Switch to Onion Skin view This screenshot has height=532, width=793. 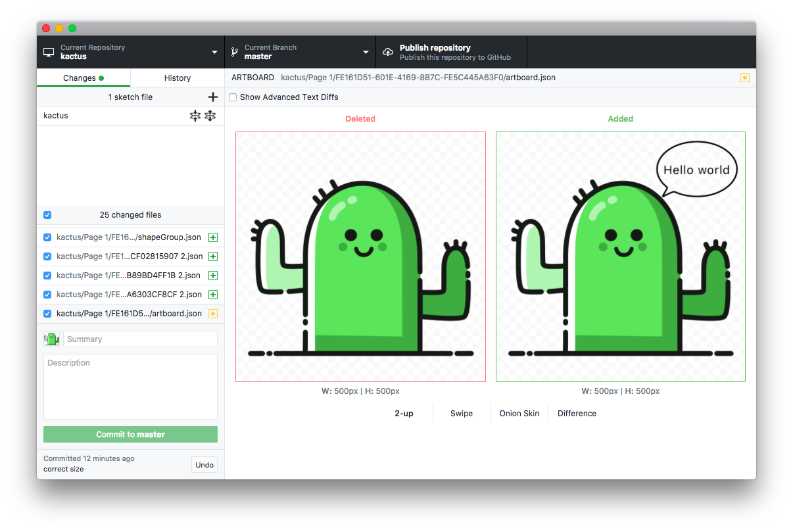tap(519, 414)
